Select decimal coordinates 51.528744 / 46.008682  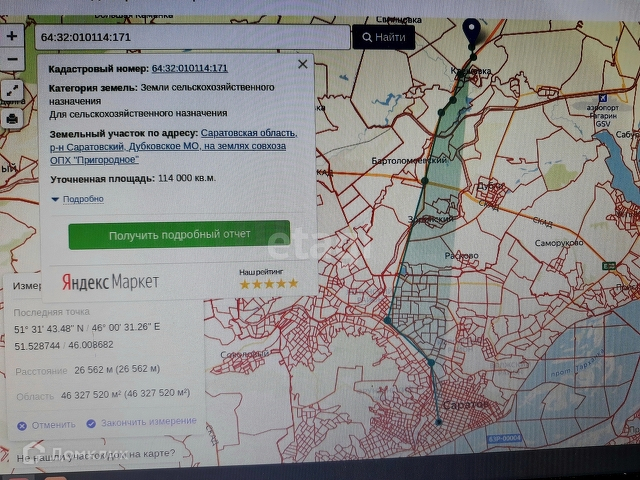pos(64,345)
